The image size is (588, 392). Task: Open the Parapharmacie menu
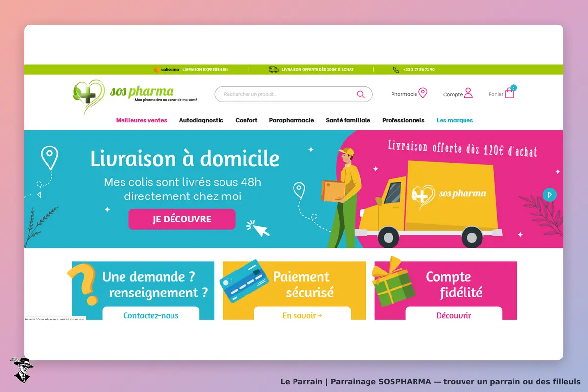(292, 120)
